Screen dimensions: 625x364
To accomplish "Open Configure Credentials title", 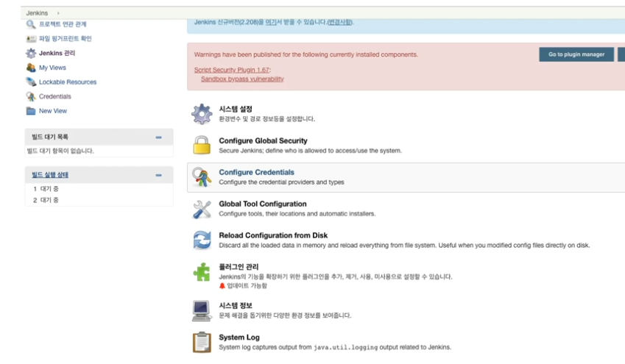I will [256, 172].
